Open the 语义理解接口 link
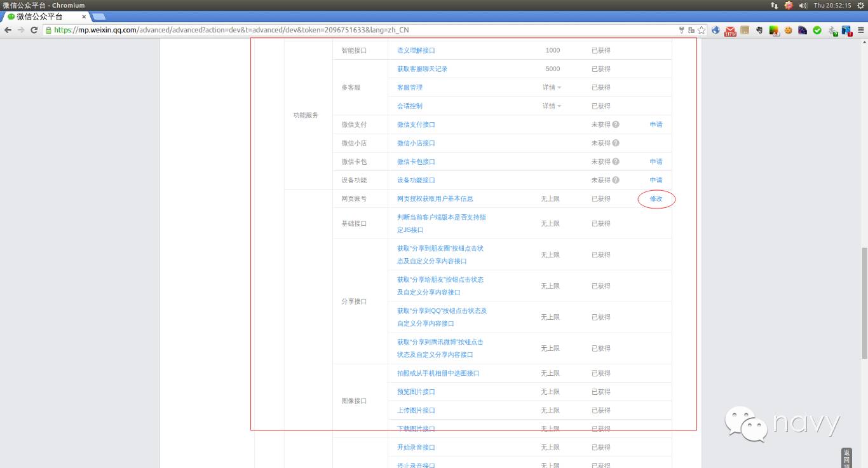The image size is (868, 468). [416, 50]
